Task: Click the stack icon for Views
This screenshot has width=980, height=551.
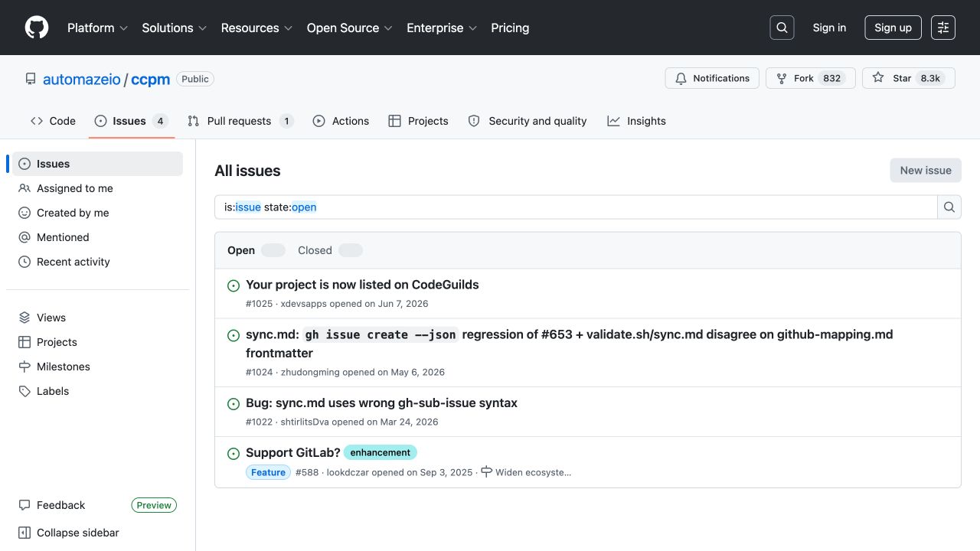Action: [x=24, y=318]
